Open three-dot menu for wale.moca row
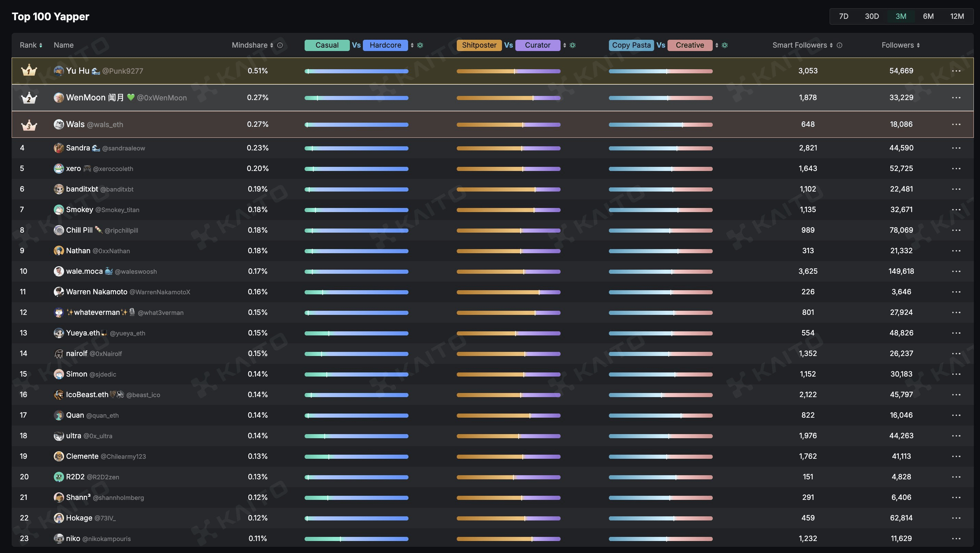 tap(956, 271)
